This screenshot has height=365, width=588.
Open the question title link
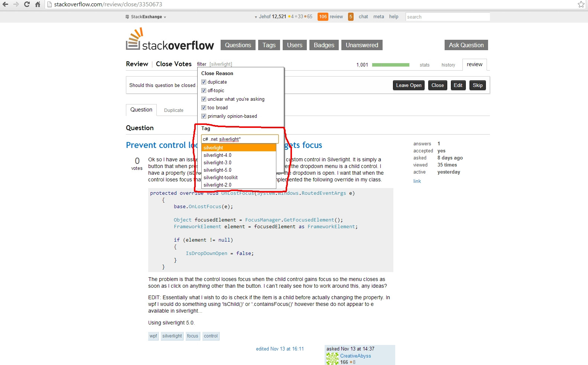(224, 145)
